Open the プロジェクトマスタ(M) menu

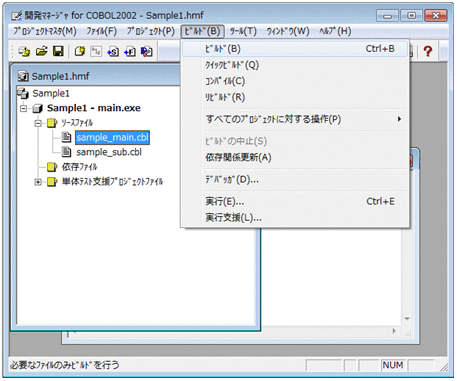(x=45, y=31)
